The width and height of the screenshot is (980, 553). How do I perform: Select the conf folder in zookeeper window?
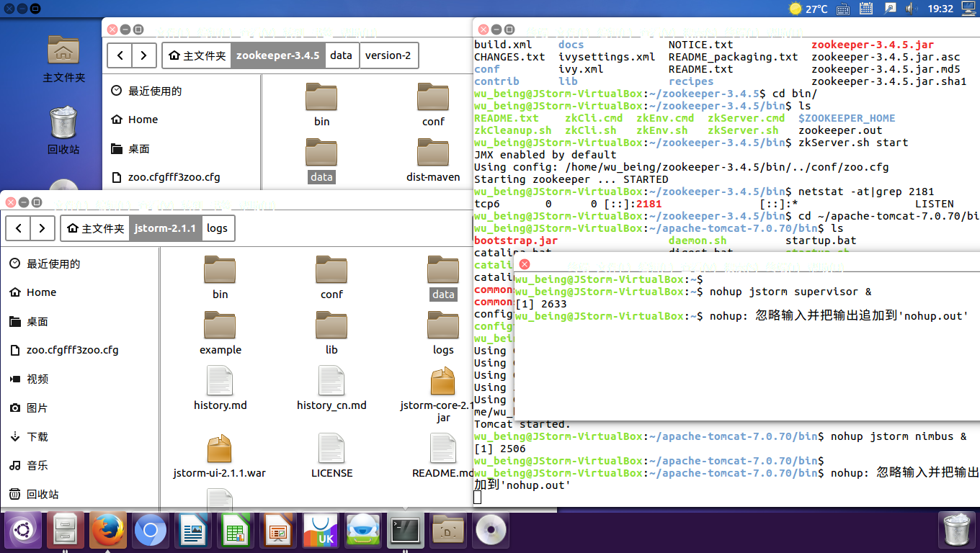(x=433, y=105)
